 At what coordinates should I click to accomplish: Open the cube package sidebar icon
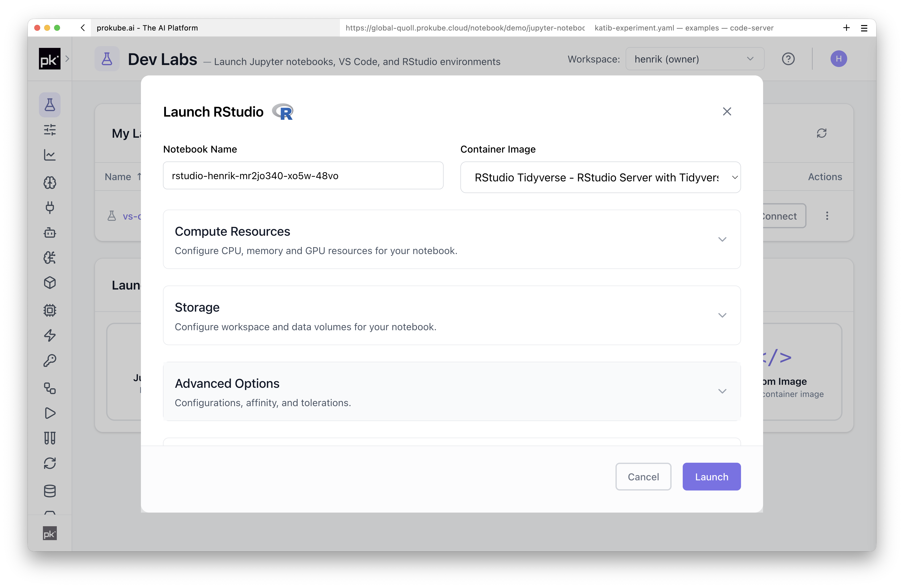50,283
